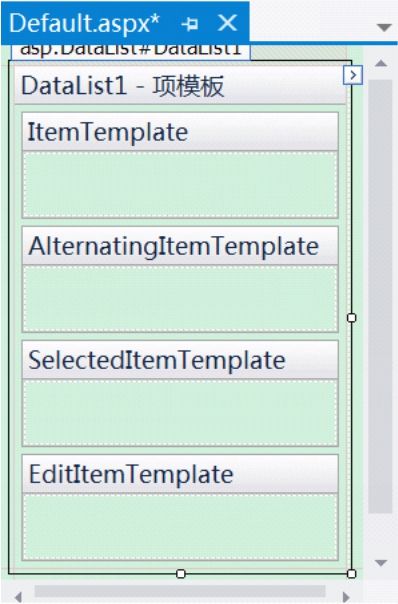The image size is (398, 604).
Task: Click inside the AlternatingItemTemplate edit area
Action: (180, 299)
